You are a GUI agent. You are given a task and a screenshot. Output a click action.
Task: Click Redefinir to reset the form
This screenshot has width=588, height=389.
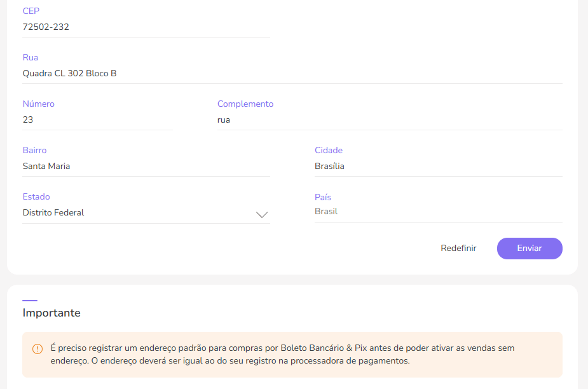coord(458,248)
